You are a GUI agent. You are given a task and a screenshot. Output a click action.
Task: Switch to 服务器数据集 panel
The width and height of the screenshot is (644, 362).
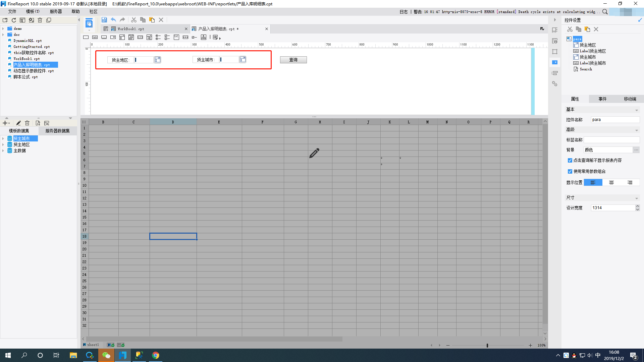(58, 131)
